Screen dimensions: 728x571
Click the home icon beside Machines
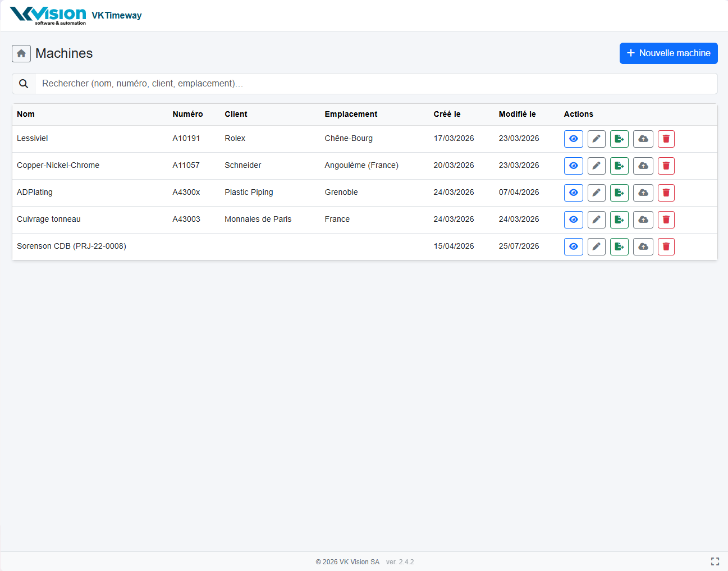click(21, 53)
